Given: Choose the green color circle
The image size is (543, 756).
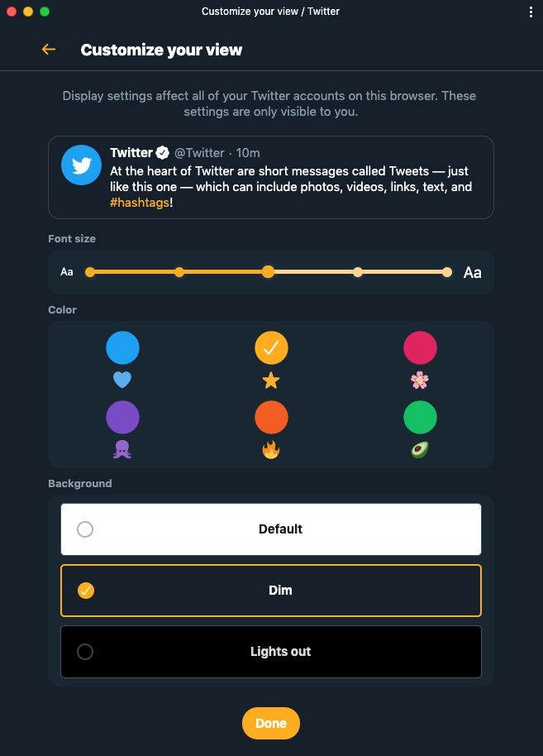Looking at the screenshot, I should [x=420, y=417].
